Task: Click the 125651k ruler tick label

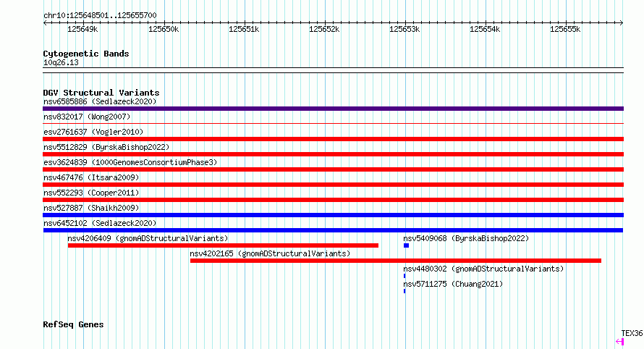Action: tap(244, 29)
